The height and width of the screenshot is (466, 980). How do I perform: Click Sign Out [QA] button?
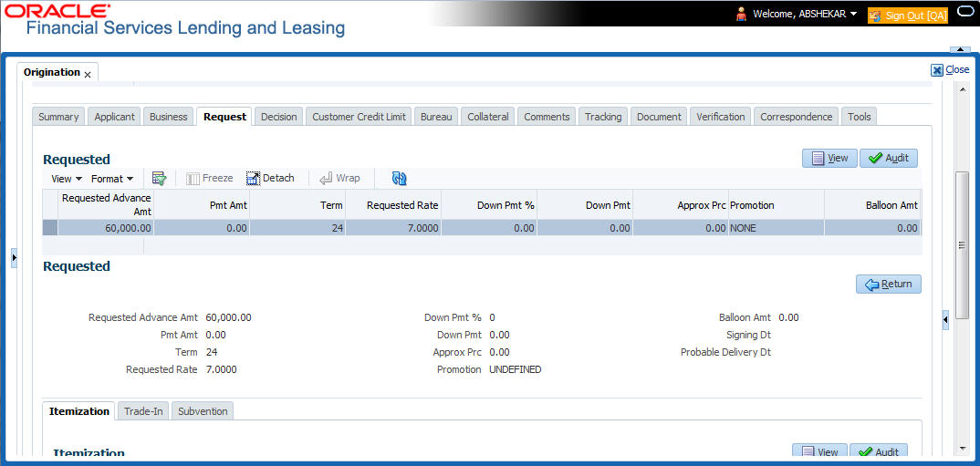908,15
